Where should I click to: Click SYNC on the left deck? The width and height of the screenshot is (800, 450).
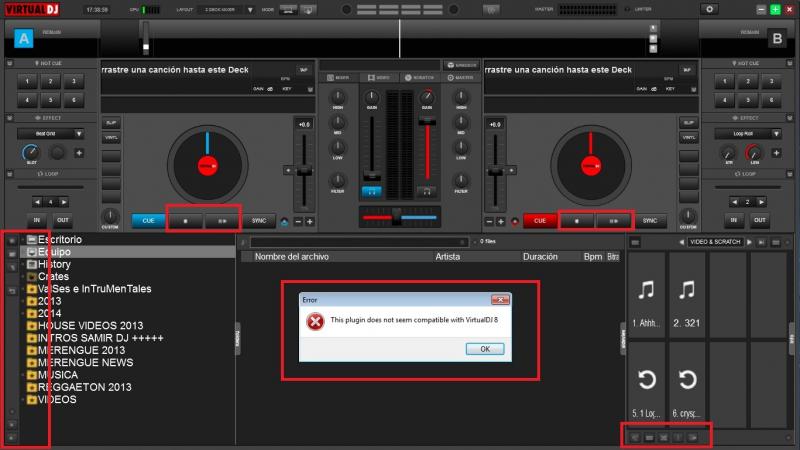pos(259,220)
